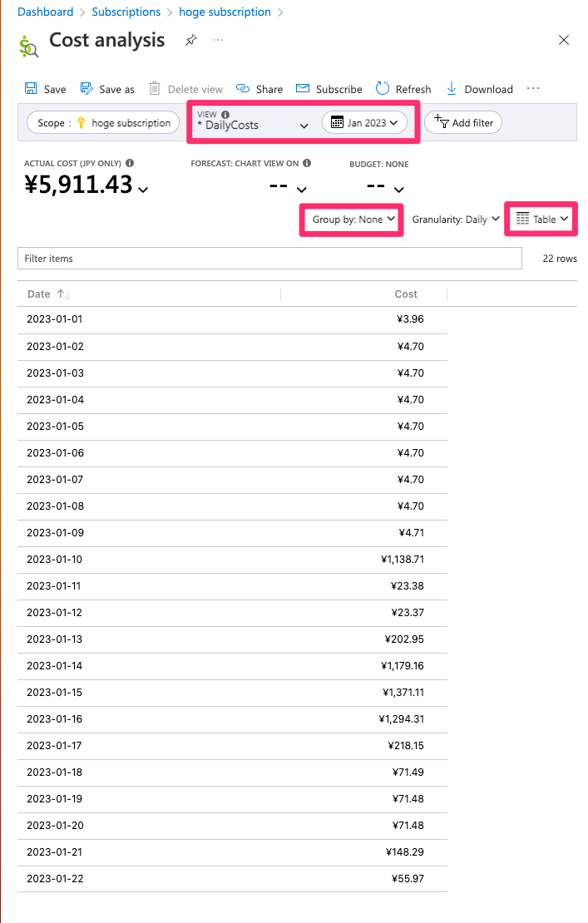Click the Scope hoge subscription pill

(103, 123)
